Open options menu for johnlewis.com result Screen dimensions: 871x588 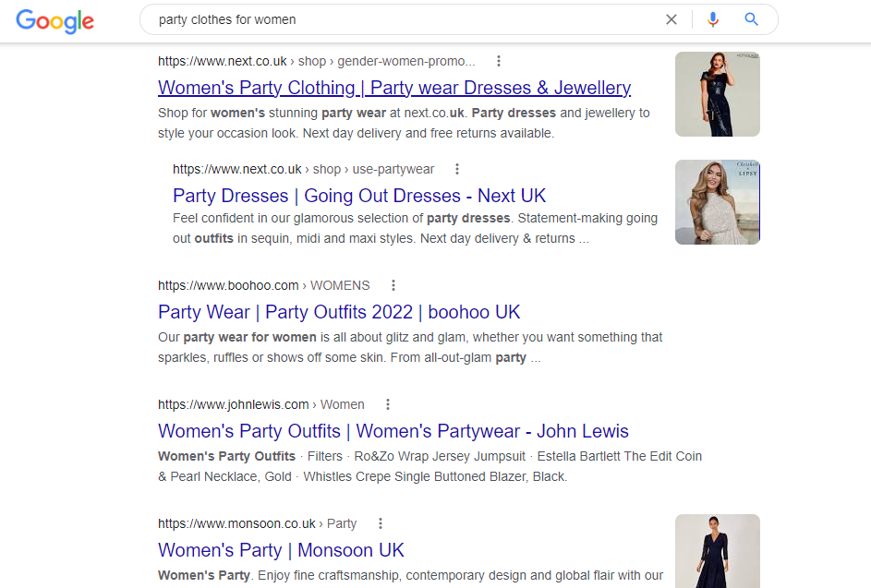(387, 404)
